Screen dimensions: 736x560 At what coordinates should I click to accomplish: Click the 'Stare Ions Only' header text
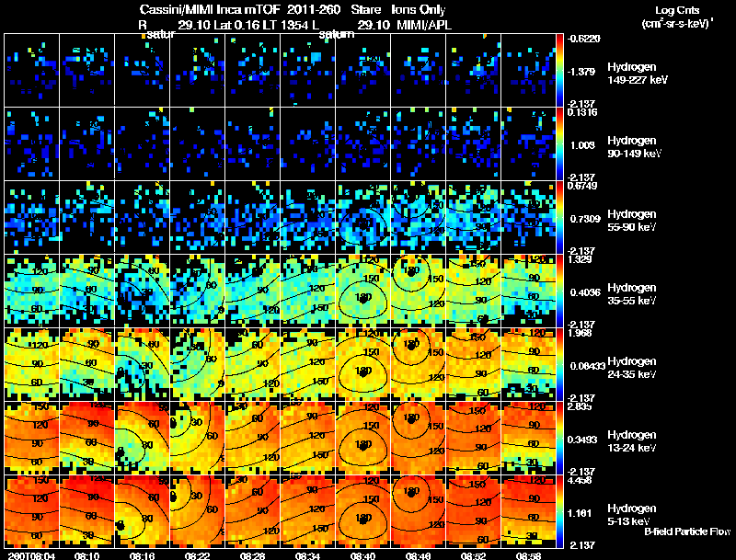click(x=398, y=10)
